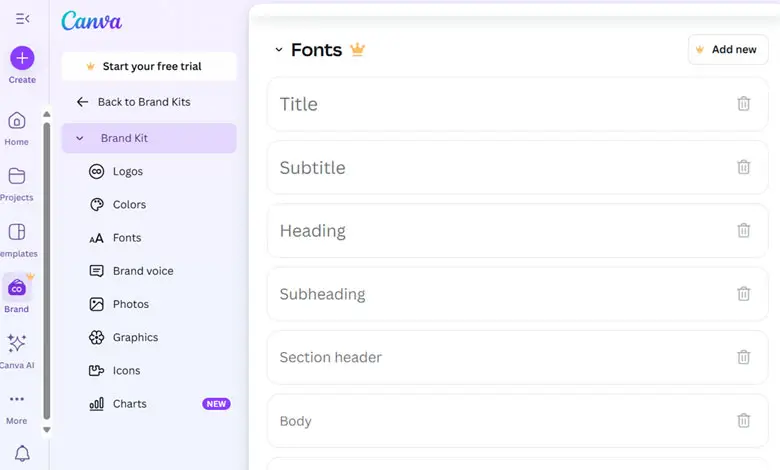Open Logos section
The image size is (780, 470).
click(116, 172)
